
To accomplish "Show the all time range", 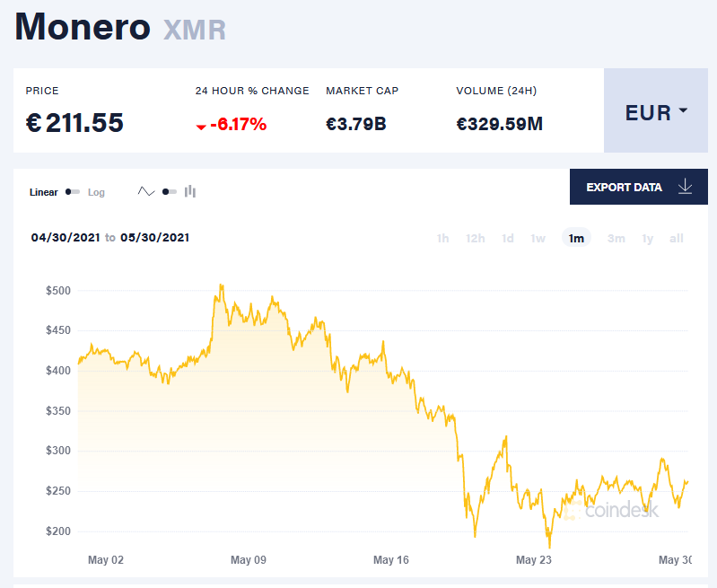I will click(x=677, y=239).
